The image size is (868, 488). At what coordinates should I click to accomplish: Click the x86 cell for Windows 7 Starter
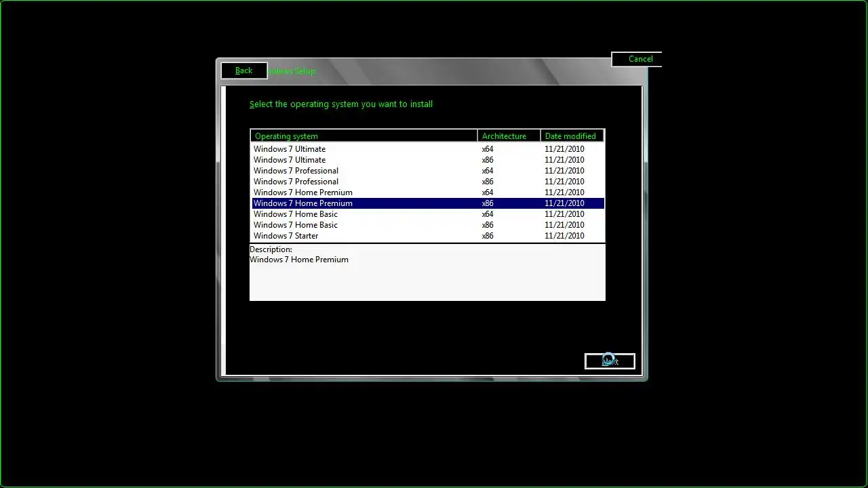(x=488, y=236)
